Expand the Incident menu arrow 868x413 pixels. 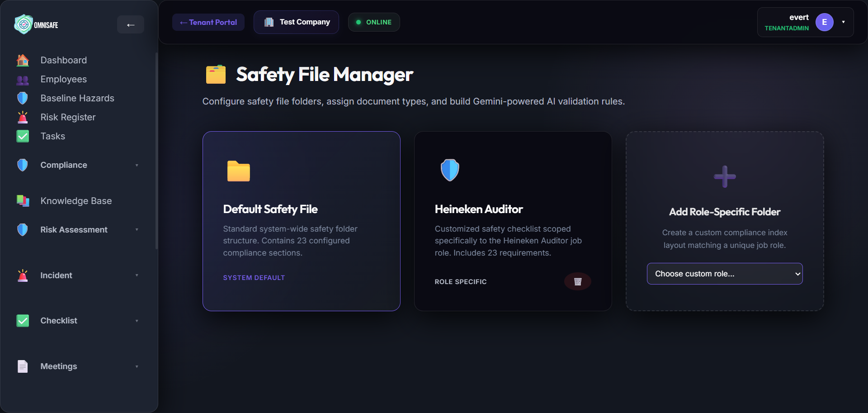[x=137, y=275]
